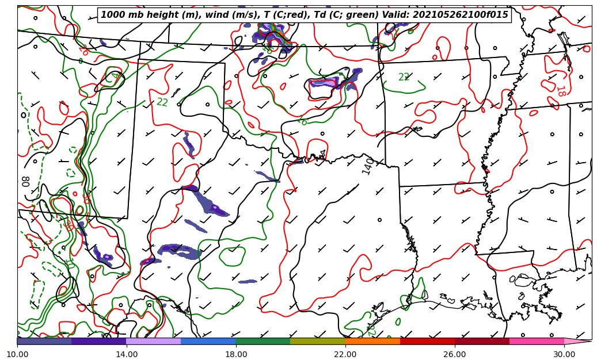Select the red 24-26 colorbar segment
The width and height of the screenshot is (597, 364).
[x=428, y=341]
